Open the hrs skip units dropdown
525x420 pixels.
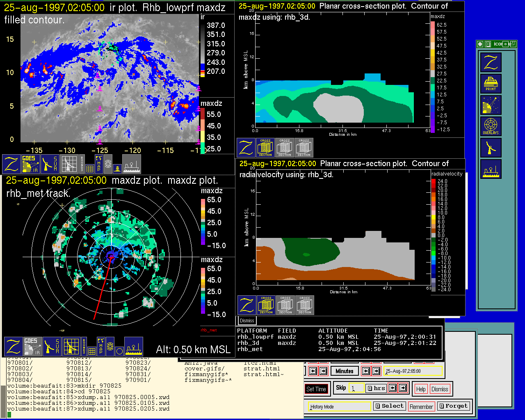coord(376,388)
